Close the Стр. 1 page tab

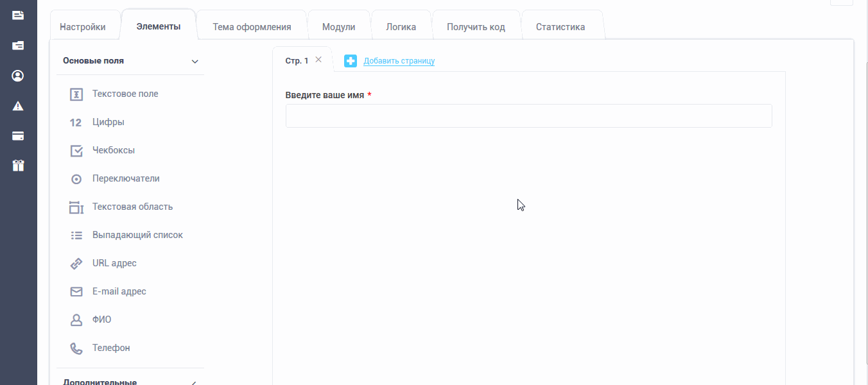(x=318, y=60)
